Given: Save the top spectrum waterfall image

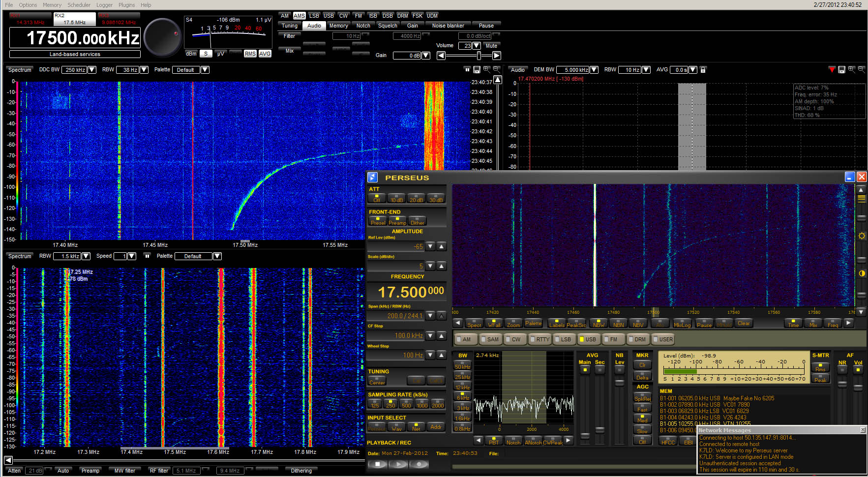Looking at the screenshot, I should point(477,69).
